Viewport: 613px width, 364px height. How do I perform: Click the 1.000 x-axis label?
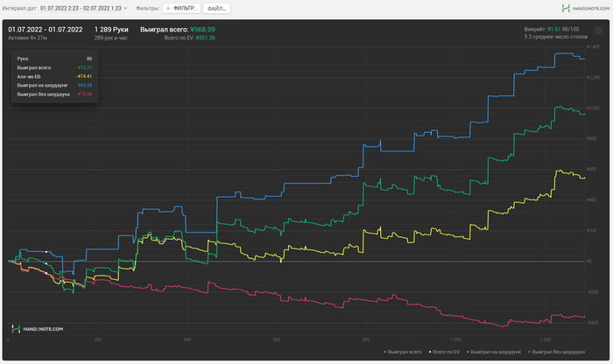pos(455,339)
